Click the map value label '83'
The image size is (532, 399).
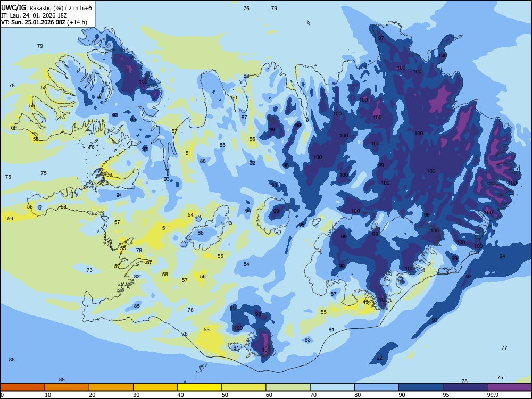[307, 339]
